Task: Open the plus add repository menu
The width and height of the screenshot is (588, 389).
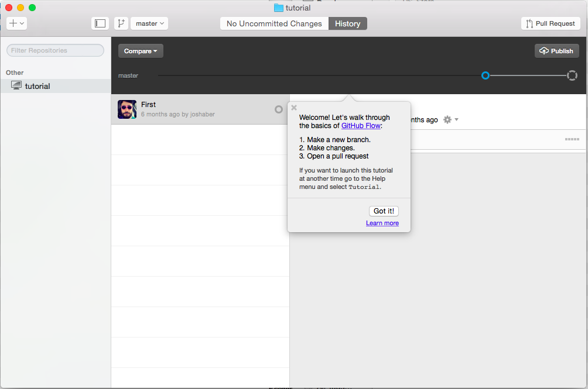Action: 16,23
